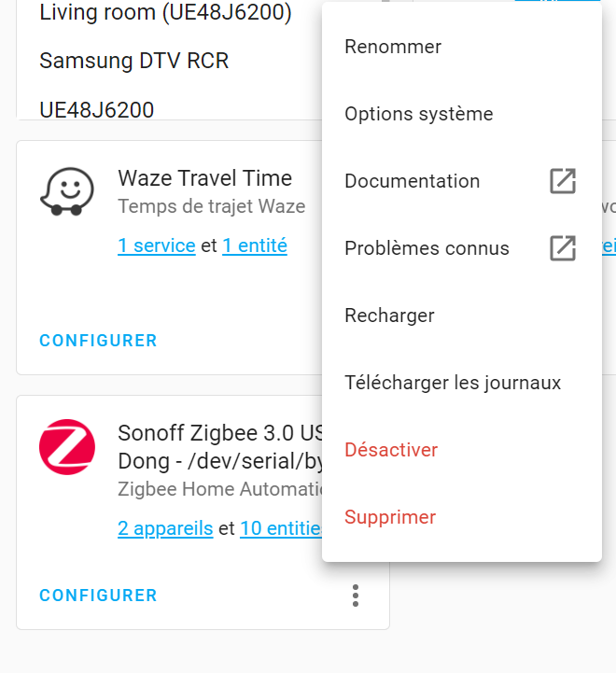Click the red Désactiver menu option
Viewport: 616px width, 673px height.
391,450
